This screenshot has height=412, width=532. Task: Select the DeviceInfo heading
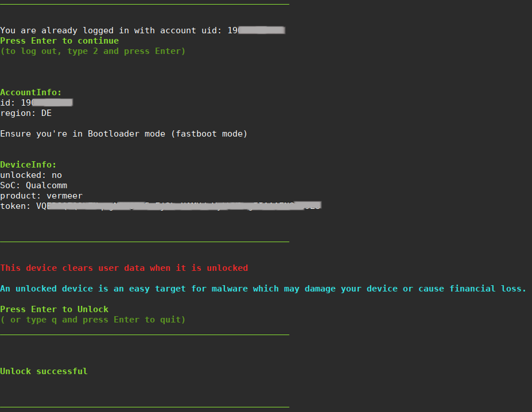click(x=29, y=165)
